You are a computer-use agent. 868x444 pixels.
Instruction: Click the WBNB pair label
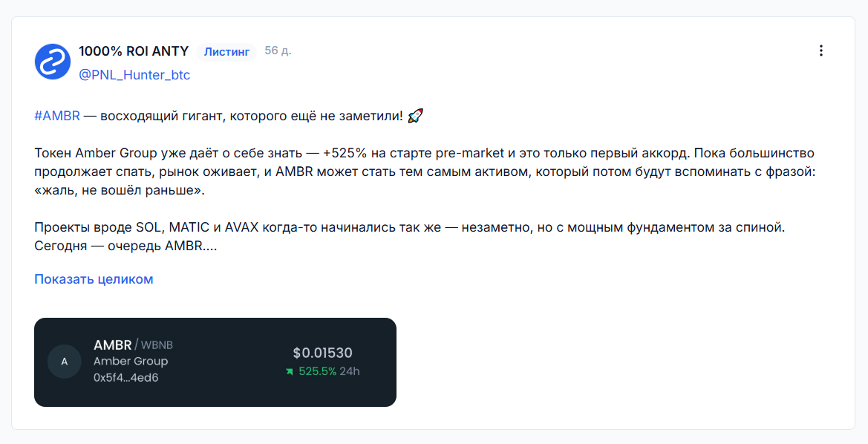157,345
